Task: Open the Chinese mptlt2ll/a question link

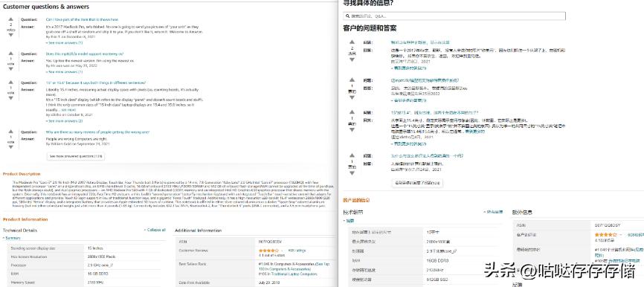Action: [425, 80]
